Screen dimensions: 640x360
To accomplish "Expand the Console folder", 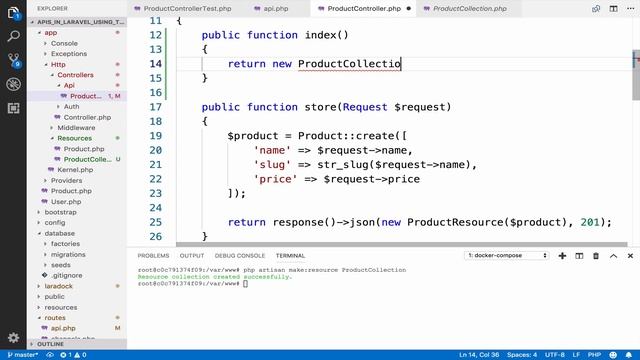I will [64, 43].
